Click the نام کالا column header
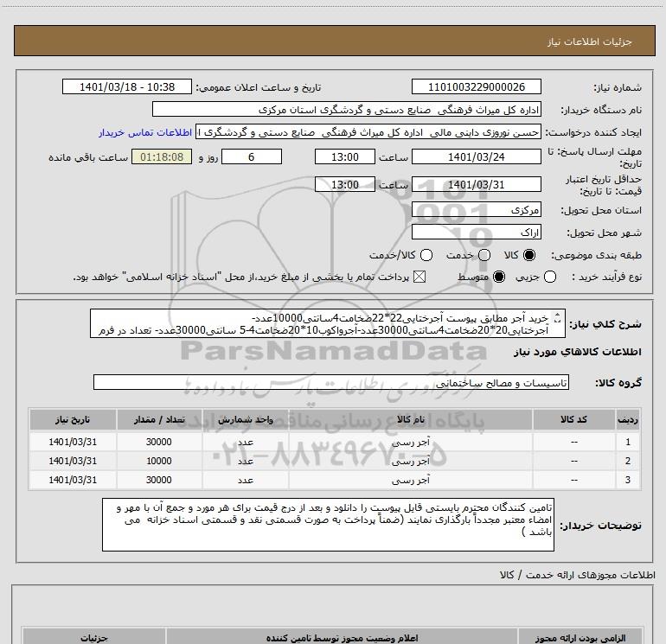This screenshot has height=644, width=666. [x=411, y=420]
